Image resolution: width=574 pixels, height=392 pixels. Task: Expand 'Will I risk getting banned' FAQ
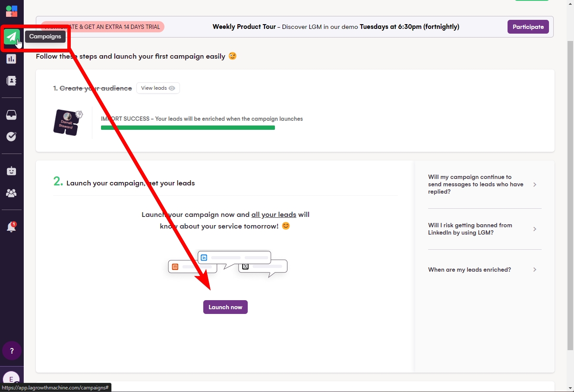483,229
